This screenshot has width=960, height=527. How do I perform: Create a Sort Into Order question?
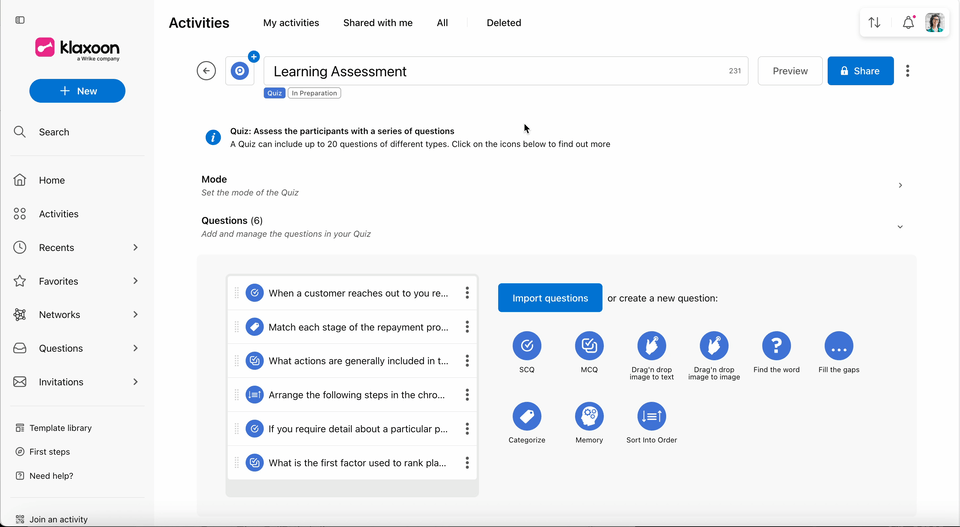pos(651,416)
